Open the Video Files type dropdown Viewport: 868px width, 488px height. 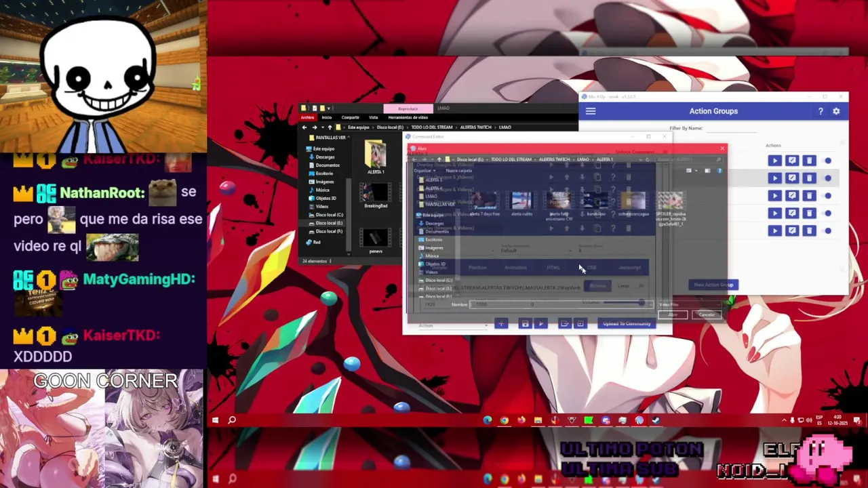(689, 305)
